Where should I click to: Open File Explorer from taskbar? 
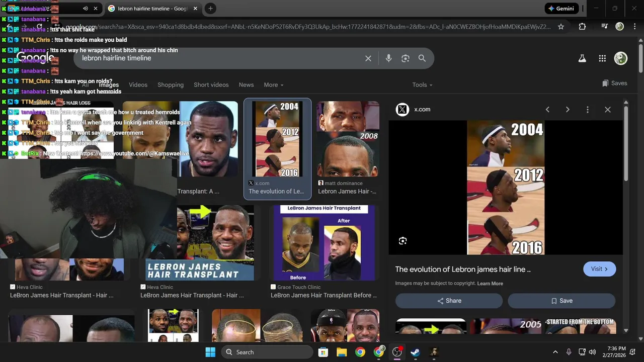342,352
